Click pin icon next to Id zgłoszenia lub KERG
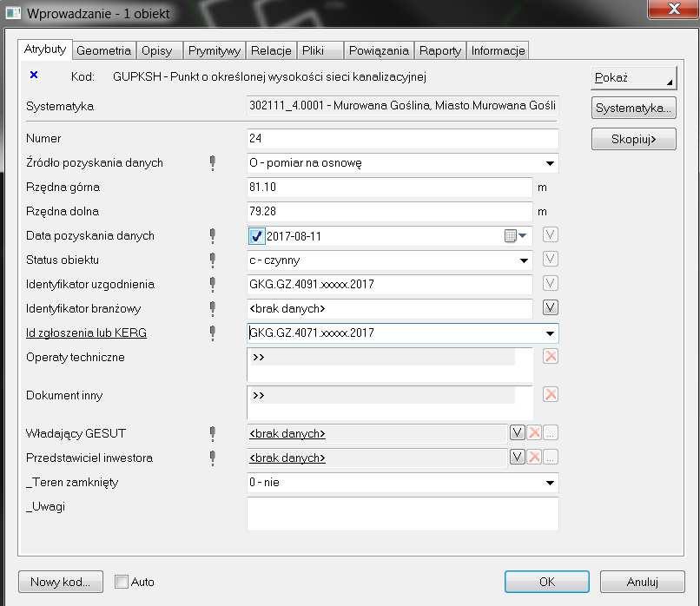The image size is (700, 606). (x=213, y=333)
